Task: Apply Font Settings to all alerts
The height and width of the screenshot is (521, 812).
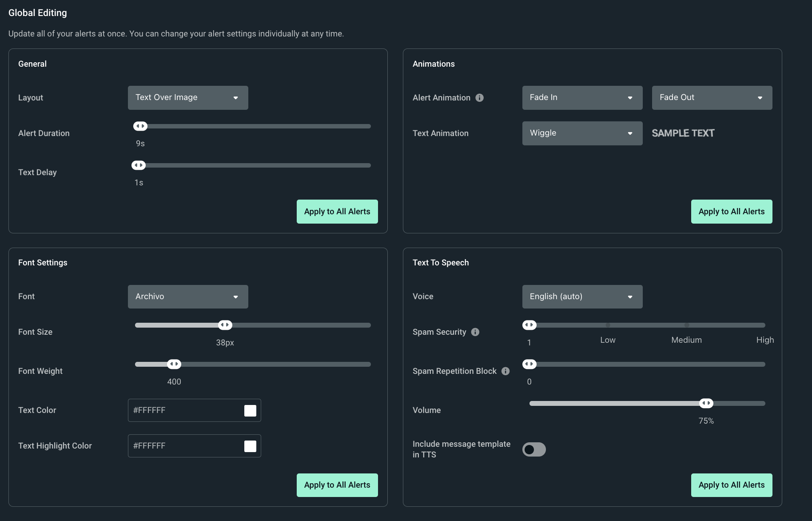Action: (x=337, y=485)
